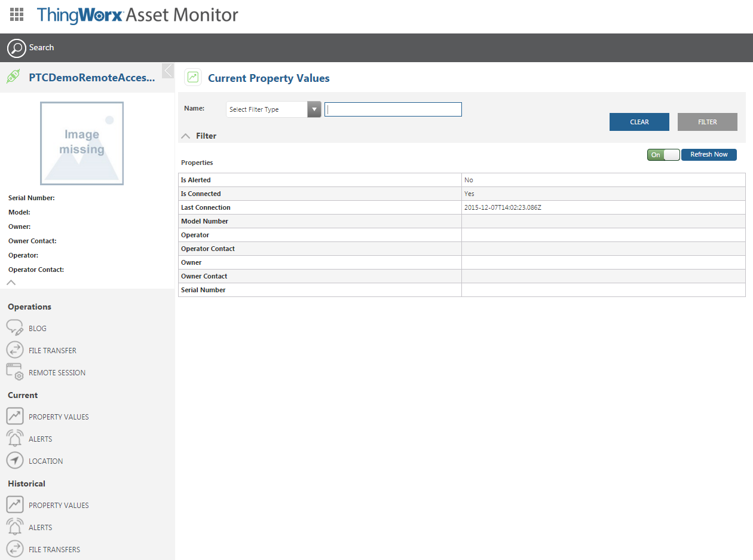Open the Select Filter Type dropdown

click(274, 109)
